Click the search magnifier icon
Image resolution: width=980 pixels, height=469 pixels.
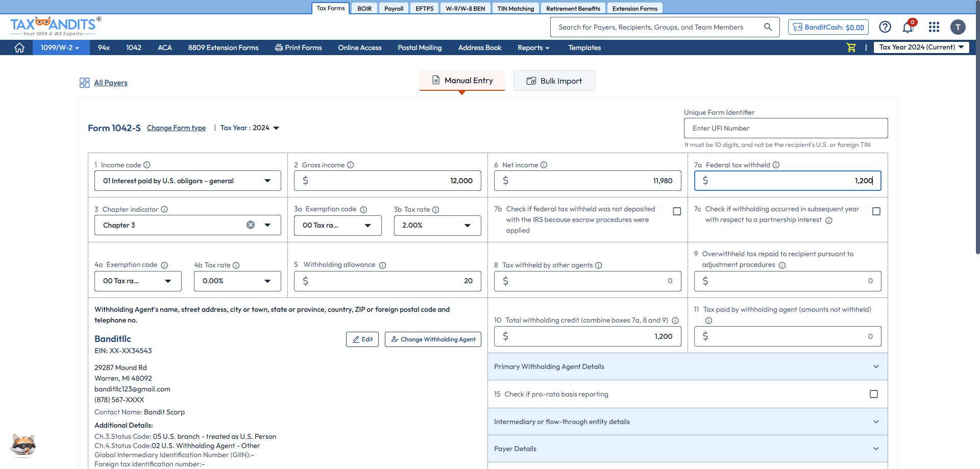click(768, 27)
